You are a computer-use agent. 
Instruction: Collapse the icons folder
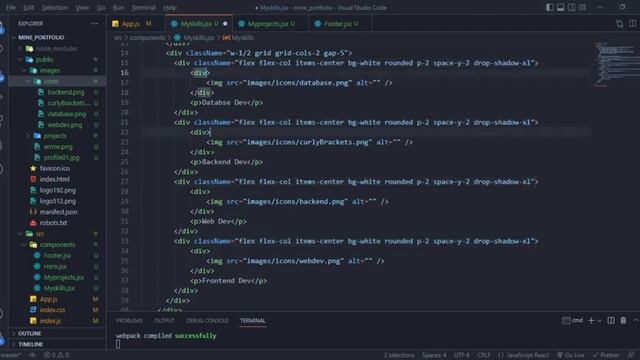51,81
